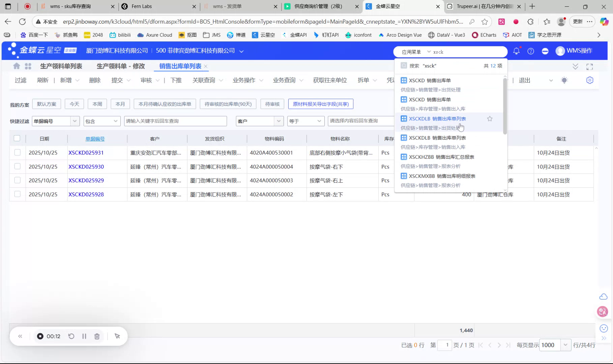Click the home icon in navigation bar

click(16, 66)
